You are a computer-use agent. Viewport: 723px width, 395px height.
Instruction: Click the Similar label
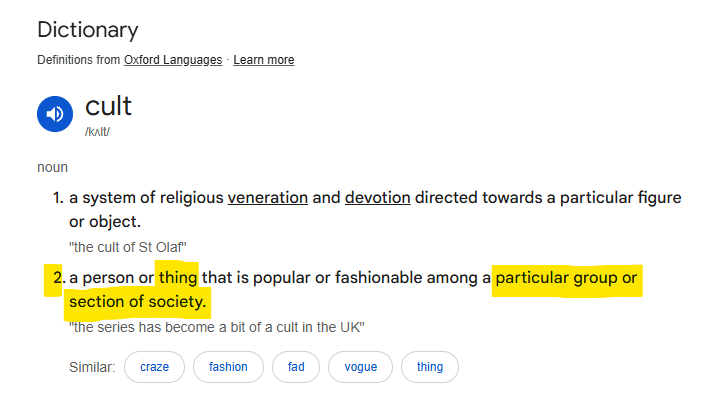92,367
